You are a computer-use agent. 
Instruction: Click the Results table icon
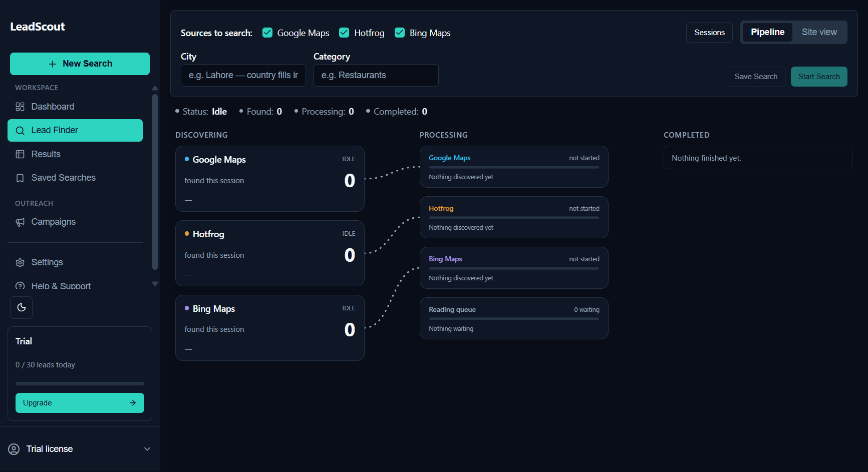pyautogui.click(x=20, y=154)
